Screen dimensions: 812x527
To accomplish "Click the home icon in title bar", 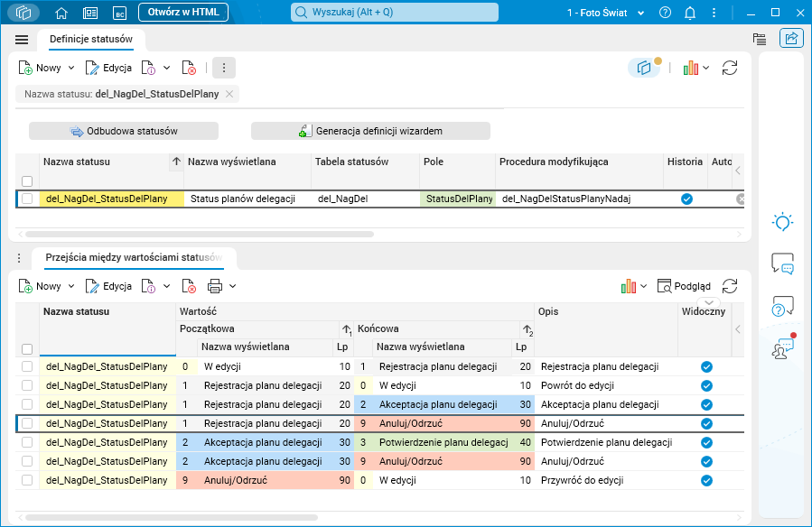I will pyautogui.click(x=61, y=13).
